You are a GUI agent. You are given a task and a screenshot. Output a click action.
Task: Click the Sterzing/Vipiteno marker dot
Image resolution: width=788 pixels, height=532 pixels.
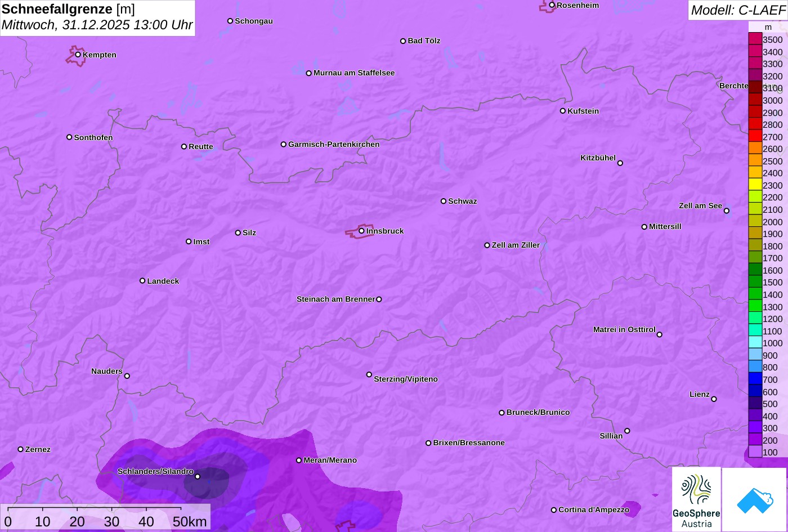click(369, 374)
